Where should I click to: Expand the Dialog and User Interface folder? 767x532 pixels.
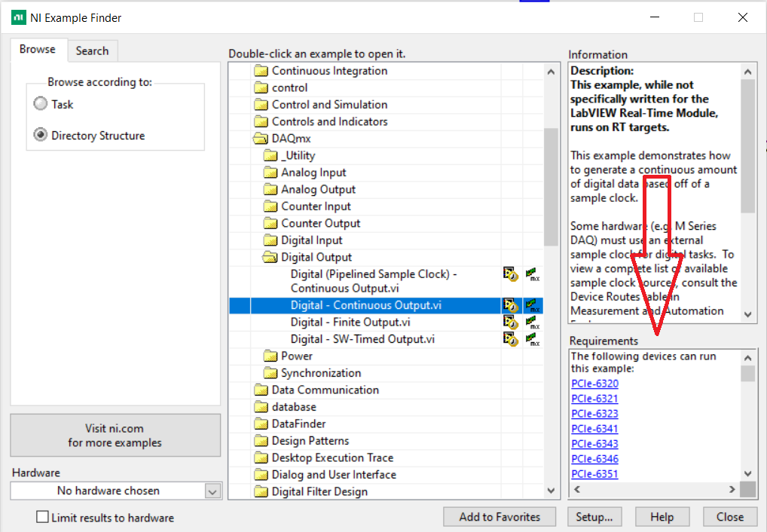pyautogui.click(x=261, y=475)
